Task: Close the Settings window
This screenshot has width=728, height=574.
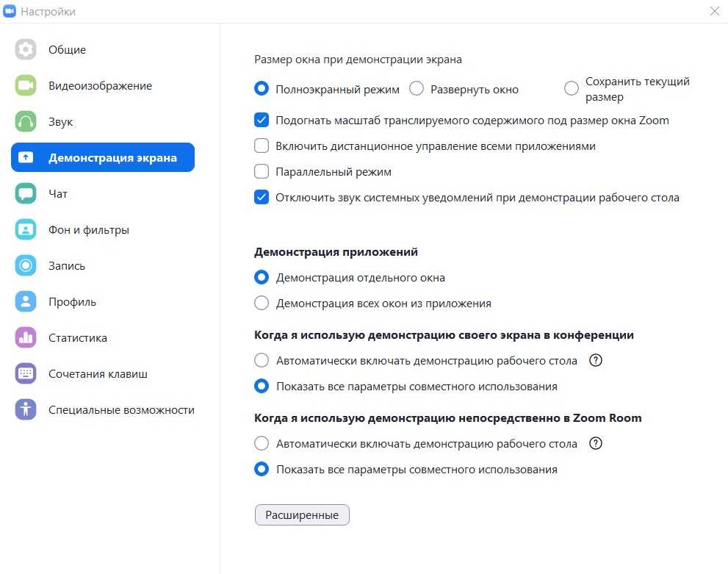Action: point(715,11)
